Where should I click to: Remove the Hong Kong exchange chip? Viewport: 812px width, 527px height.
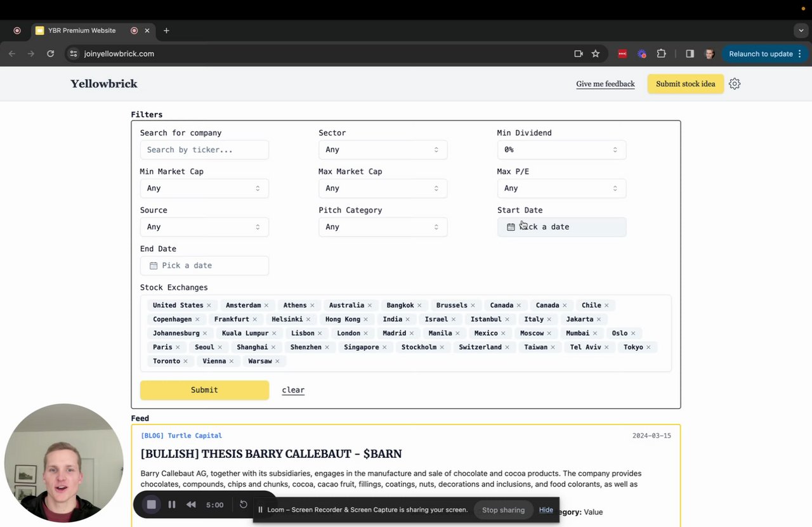(365, 320)
